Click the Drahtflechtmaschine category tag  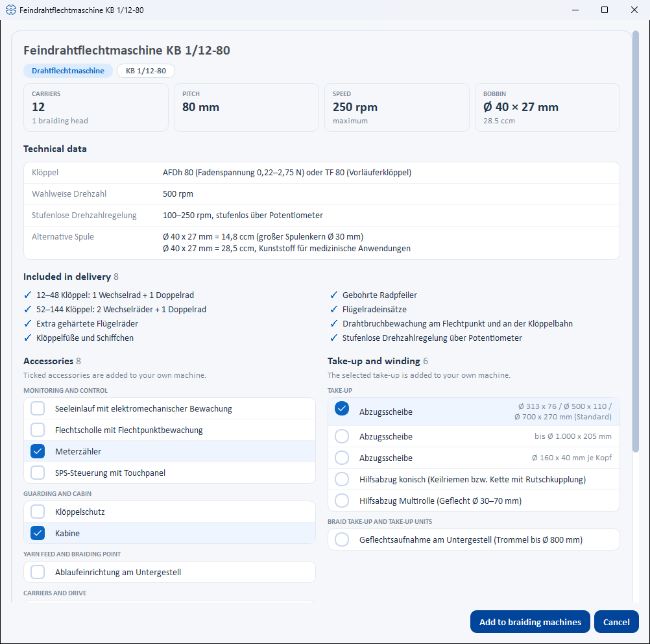[68, 71]
